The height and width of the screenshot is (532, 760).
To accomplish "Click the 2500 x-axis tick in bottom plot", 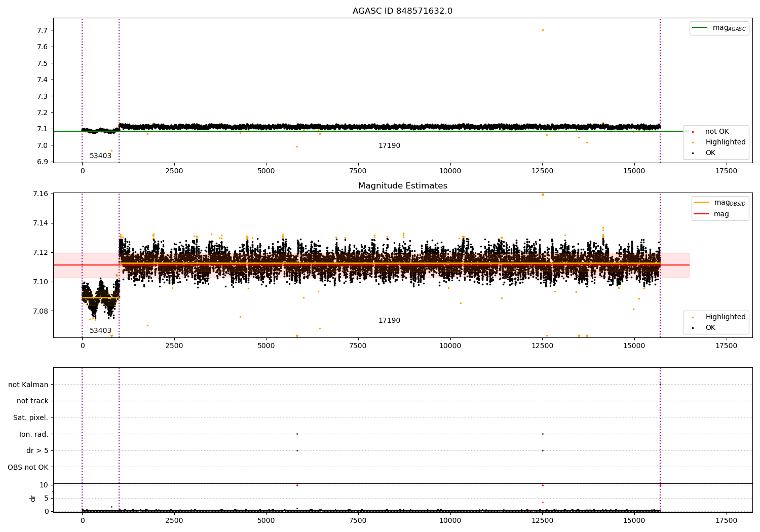I will tap(174, 521).
